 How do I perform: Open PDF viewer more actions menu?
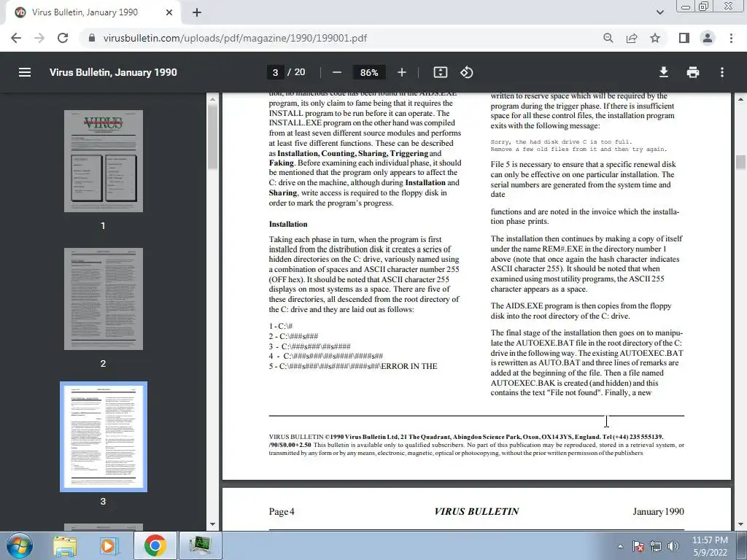[x=721, y=72]
